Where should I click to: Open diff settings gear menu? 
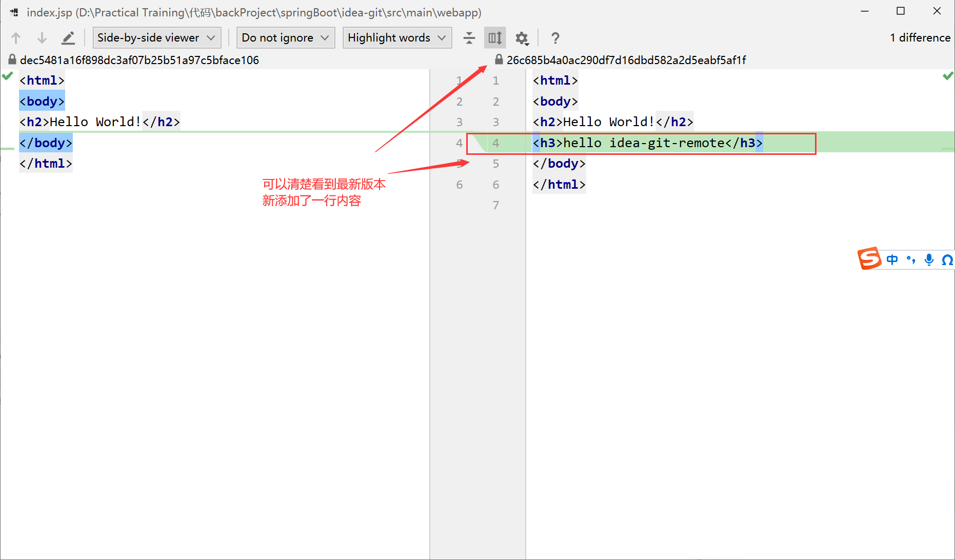click(x=522, y=38)
